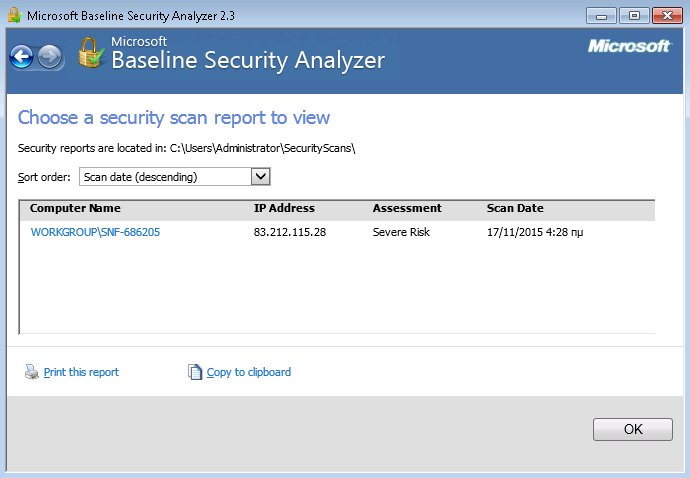Click the greyed forward arrow button
Image resolution: width=690 pixels, height=478 pixels.
[x=49, y=57]
